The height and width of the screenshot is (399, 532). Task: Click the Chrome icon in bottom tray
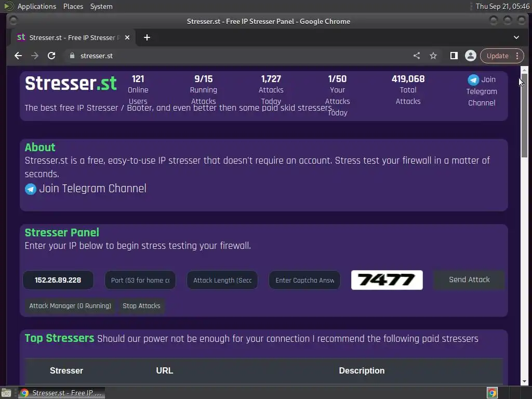(x=492, y=393)
